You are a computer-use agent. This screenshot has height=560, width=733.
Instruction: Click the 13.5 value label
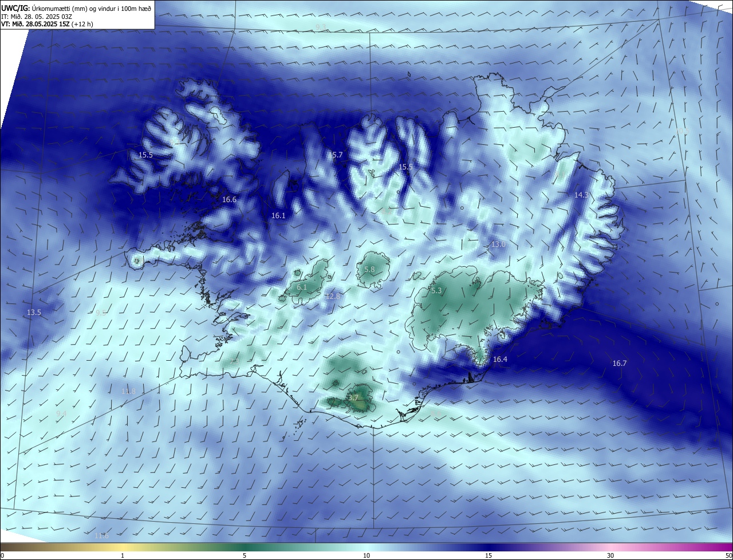tap(34, 313)
